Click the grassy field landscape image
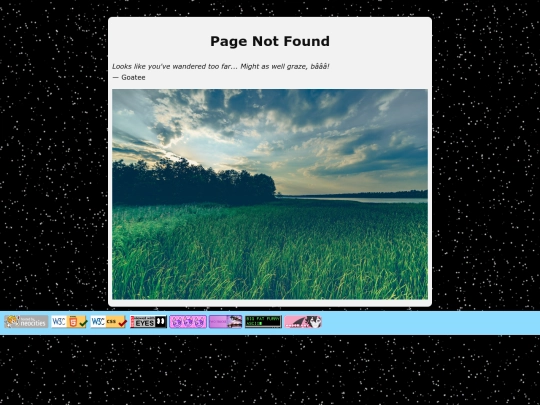Viewport: 540px width, 405px height. tap(270, 194)
